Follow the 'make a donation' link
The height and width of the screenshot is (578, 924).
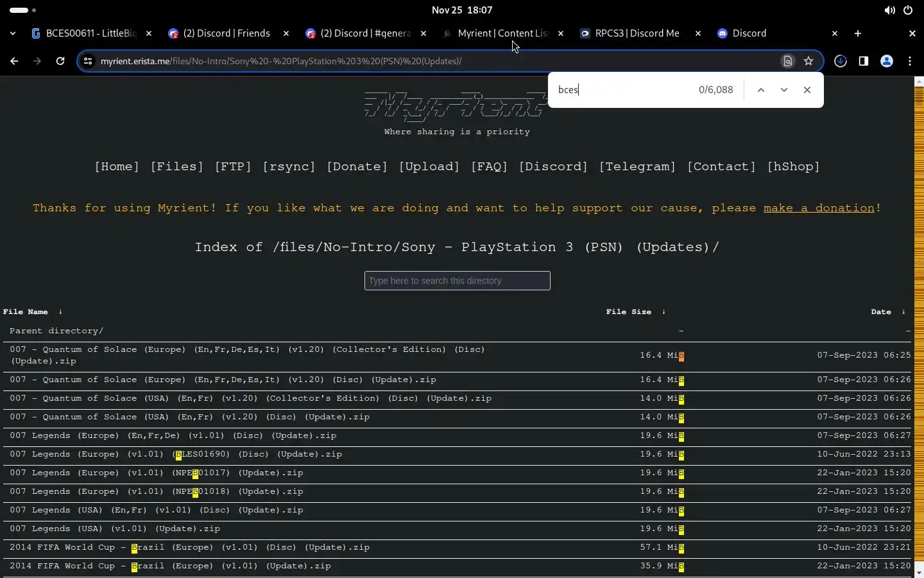point(819,208)
